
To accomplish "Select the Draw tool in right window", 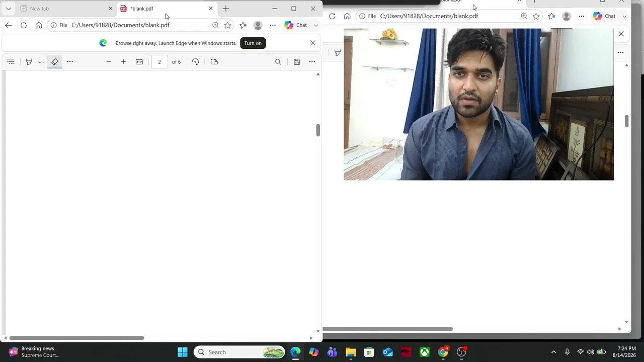I will pyautogui.click(x=338, y=53).
